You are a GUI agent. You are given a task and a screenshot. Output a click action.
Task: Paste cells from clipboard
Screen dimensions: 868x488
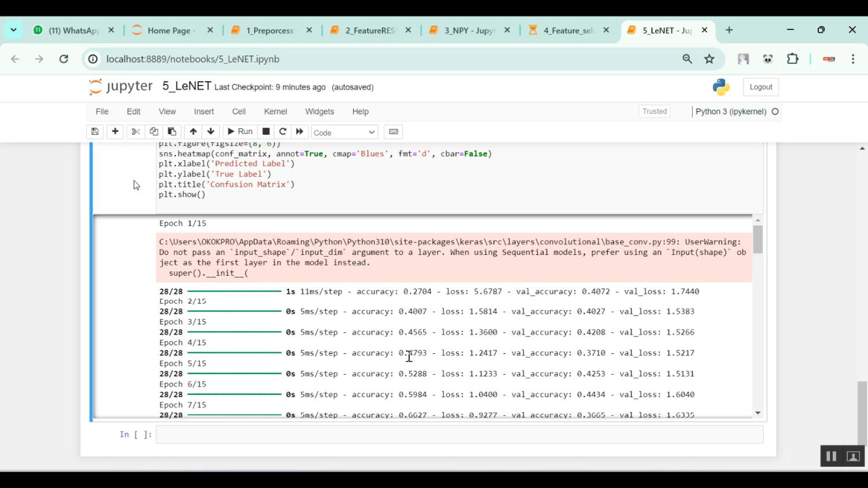coord(171,131)
